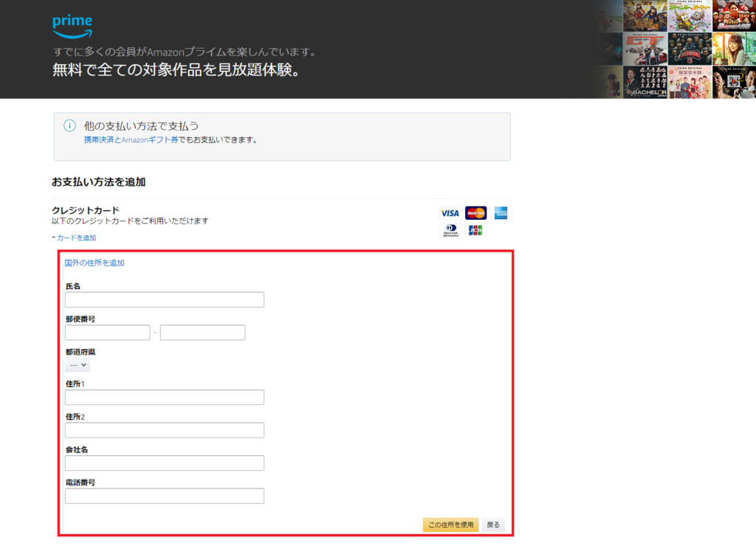The image size is (756, 549).
Task: Click the first 郵便番号 postal code field
Action: click(106, 332)
